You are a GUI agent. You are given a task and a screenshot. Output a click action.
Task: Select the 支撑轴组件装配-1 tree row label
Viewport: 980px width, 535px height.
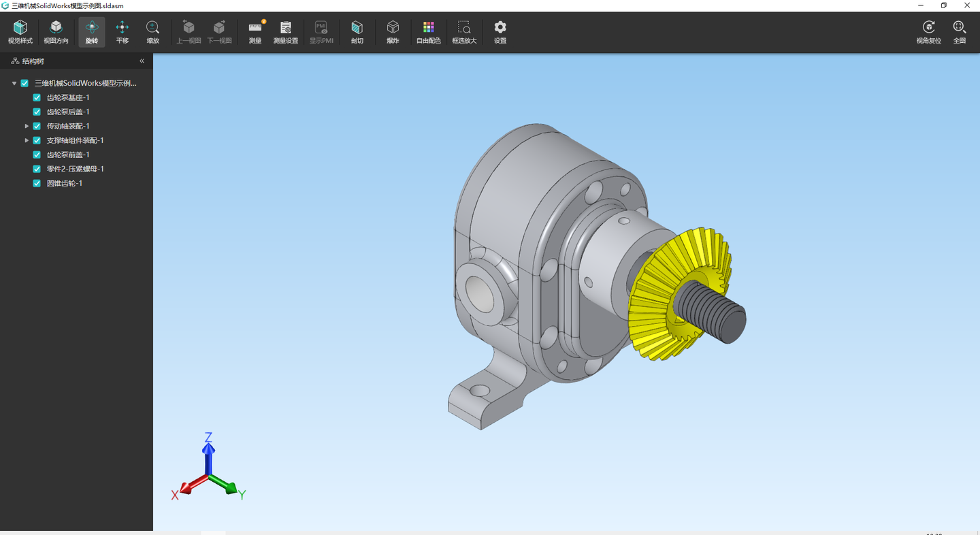click(76, 141)
